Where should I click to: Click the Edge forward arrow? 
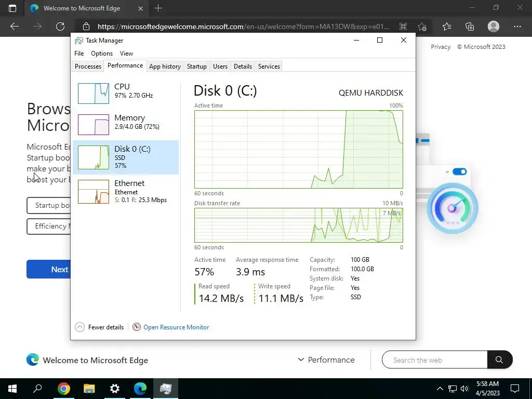pyautogui.click(x=37, y=26)
